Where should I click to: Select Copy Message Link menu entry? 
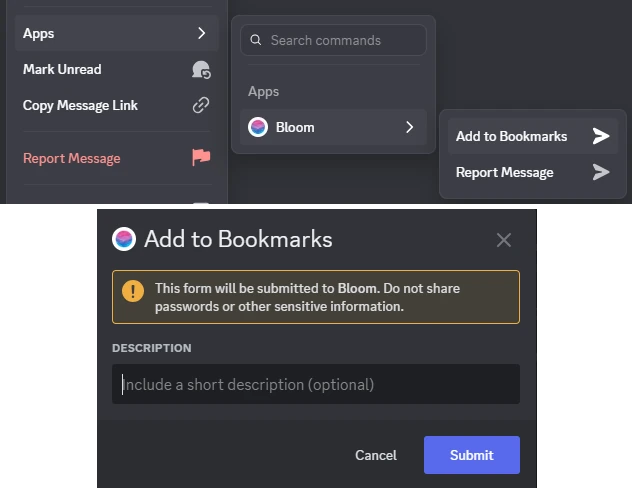[x=80, y=105]
